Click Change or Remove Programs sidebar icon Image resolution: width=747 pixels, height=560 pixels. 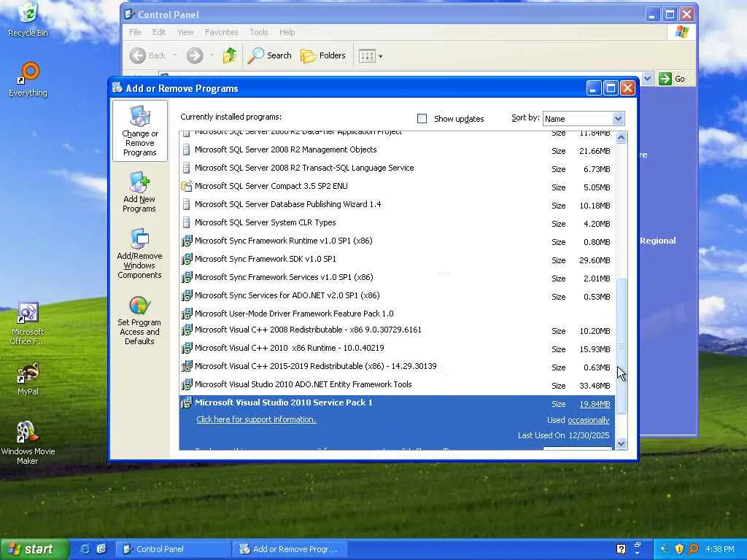point(139,131)
